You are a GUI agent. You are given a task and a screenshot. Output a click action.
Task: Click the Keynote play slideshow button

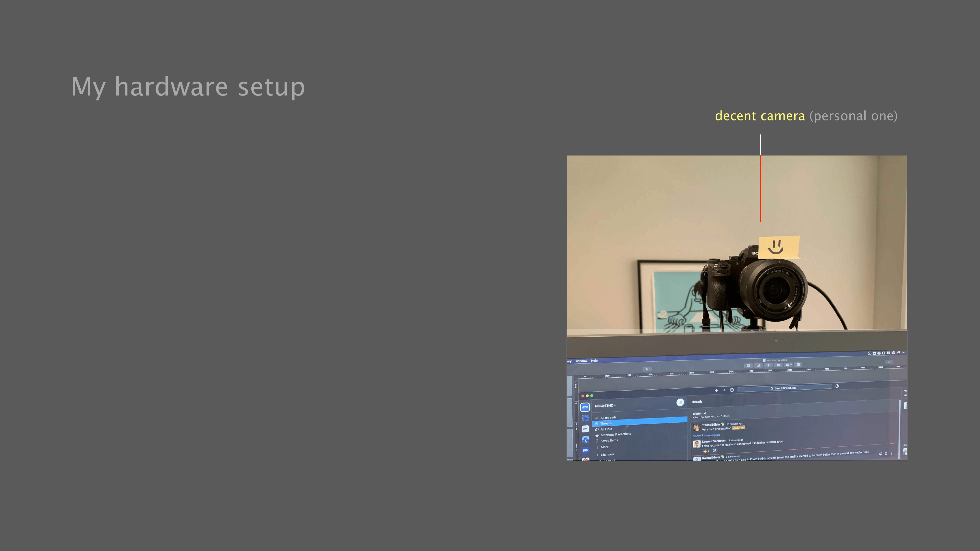(647, 369)
